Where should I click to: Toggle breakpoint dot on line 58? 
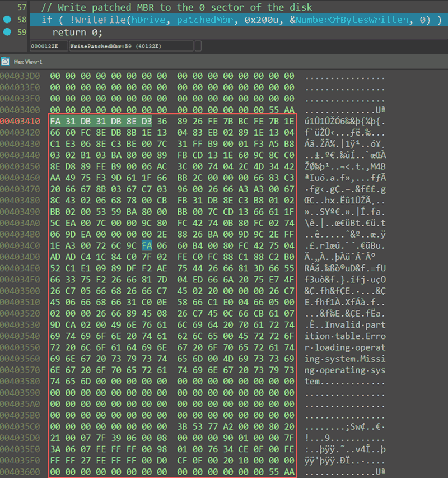7,20
